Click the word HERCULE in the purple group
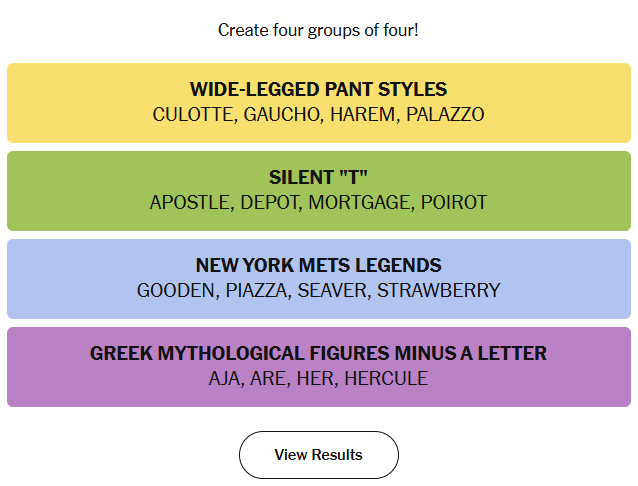The image size is (638, 486). point(386,378)
